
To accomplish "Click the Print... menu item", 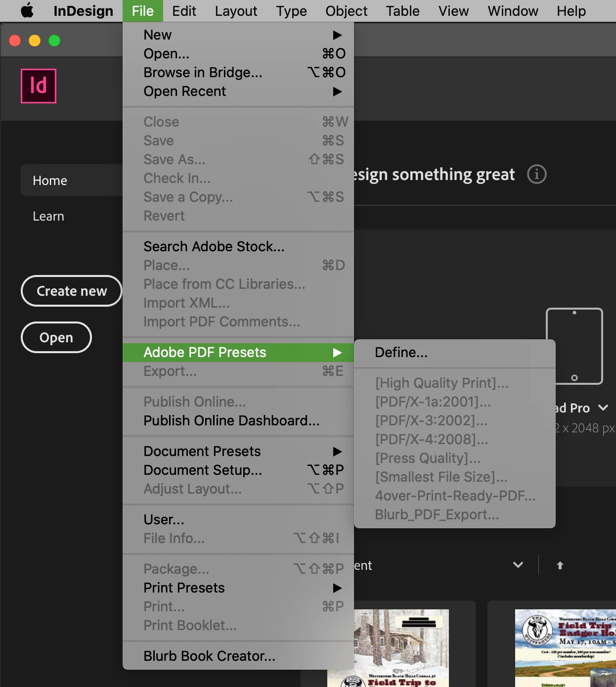I will 238,606.
